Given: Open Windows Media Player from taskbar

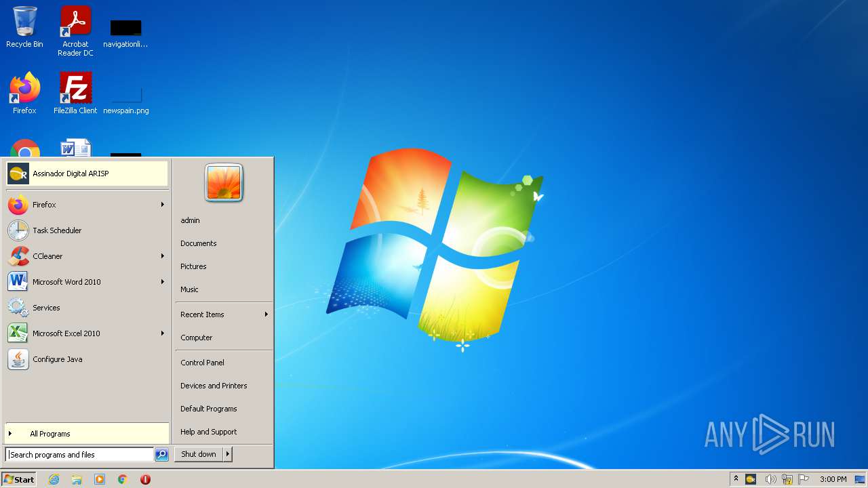Looking at the screenshot, I should (100, 479).
